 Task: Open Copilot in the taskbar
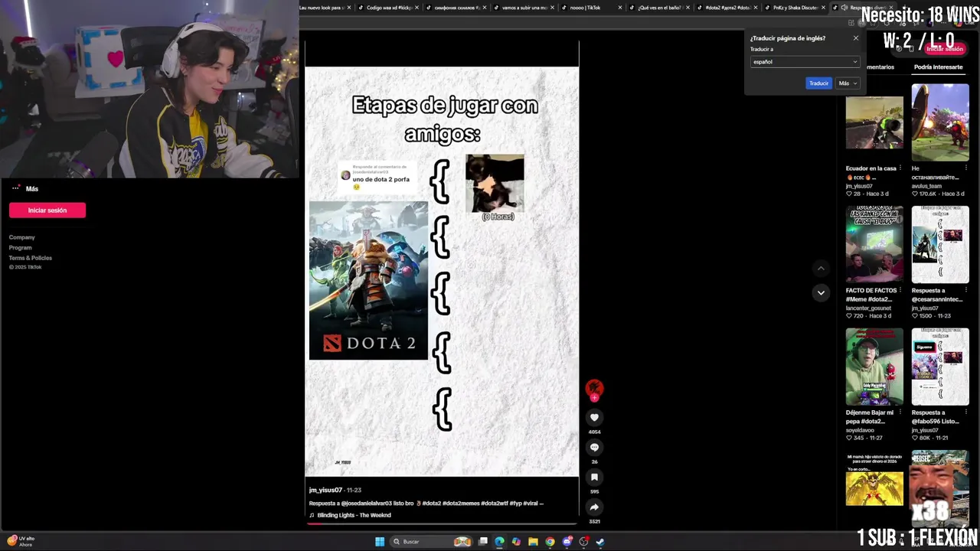516,542
